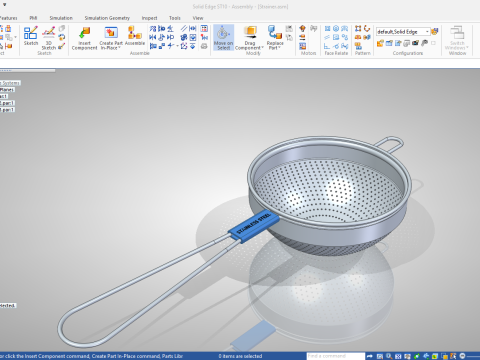Click the bottom animation icon in Motors group
This screenshot has width=480, height=360.
click(x=302, y=46)
